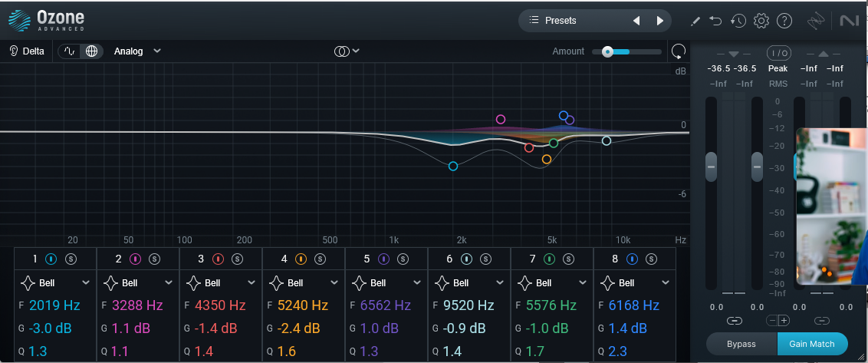Image resolution: width=868 pixels, height=363 pixels.
Task: Select the orange EQ node near 5k
Action: (547, 159)
